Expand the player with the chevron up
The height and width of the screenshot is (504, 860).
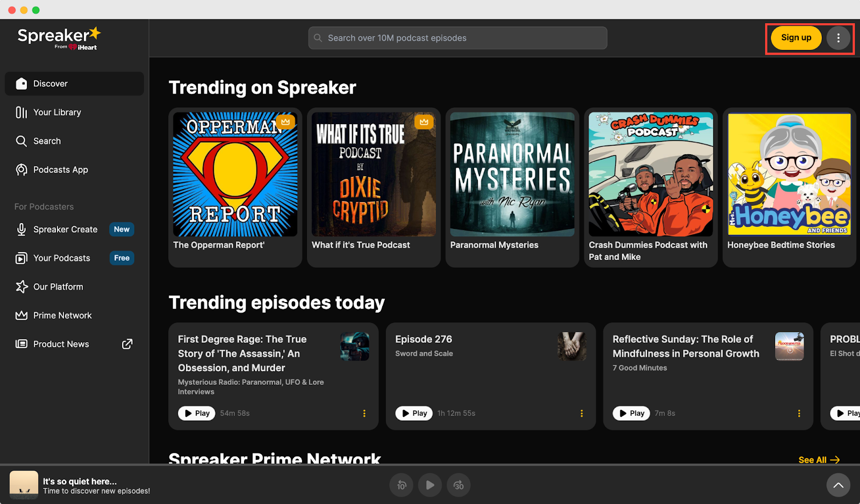coord(838,485)
